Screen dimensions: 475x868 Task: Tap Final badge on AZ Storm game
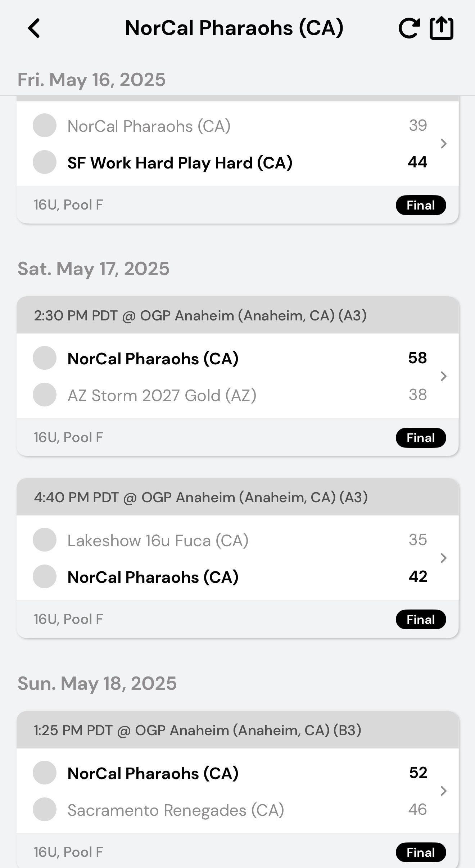coord(421,438)
